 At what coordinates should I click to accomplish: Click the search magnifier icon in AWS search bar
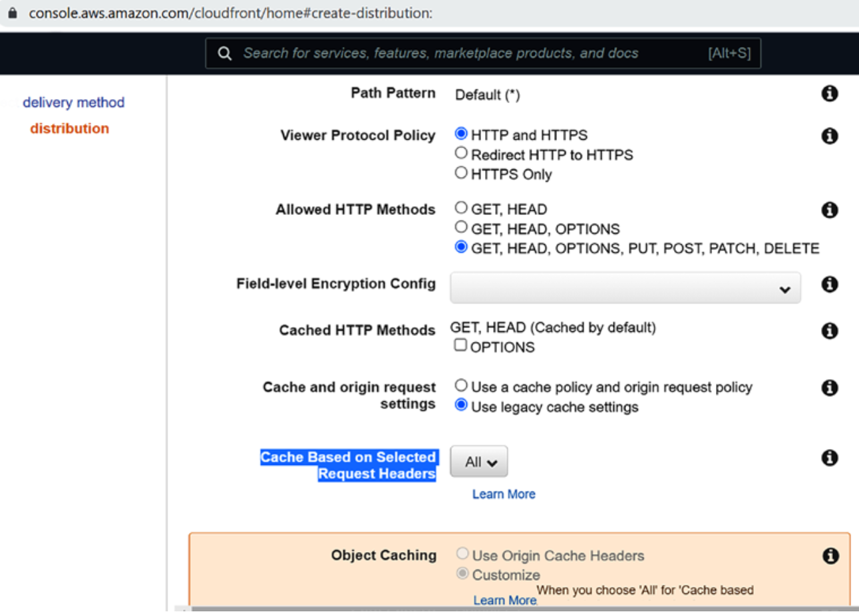225,54
